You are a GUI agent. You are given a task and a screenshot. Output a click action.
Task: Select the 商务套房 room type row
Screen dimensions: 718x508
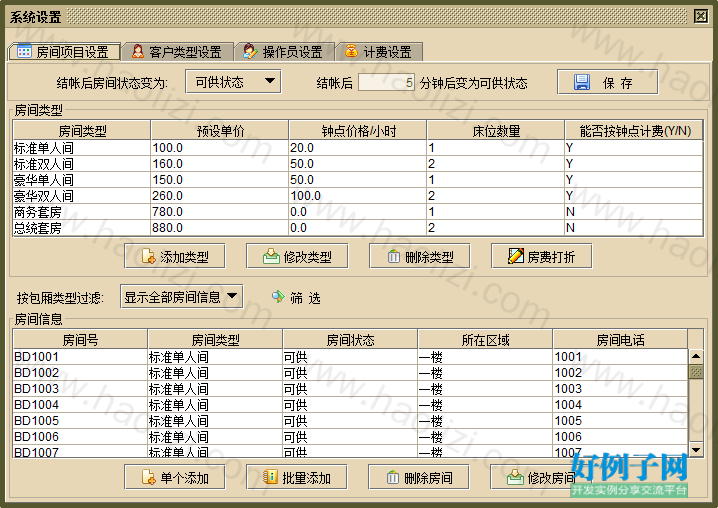click(358, 212)
